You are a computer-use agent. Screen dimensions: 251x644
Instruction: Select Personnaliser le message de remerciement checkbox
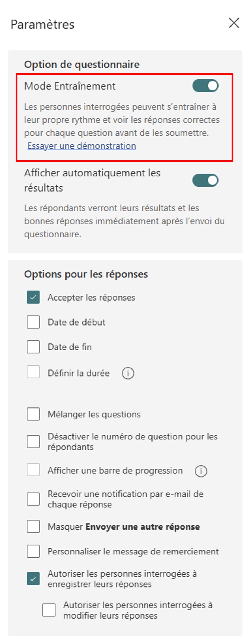pyautogui.click(x=33, y=551)
